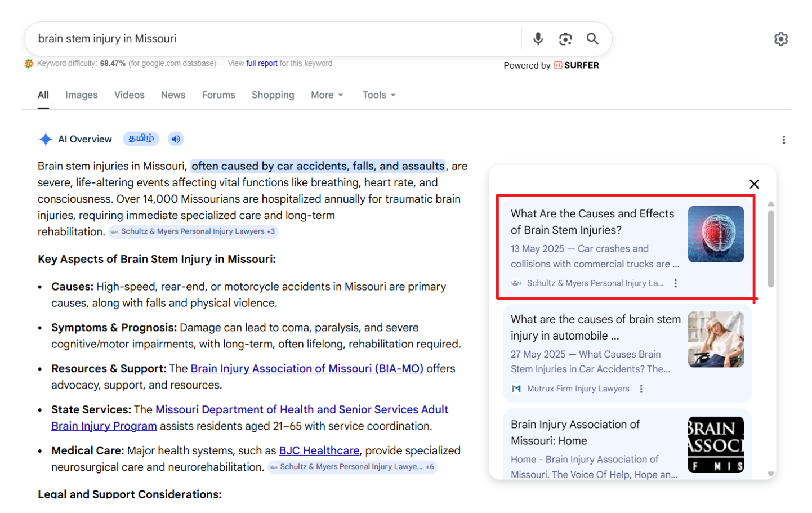Viewport: 812px width, 513px height.
Task: Switch to the Forums tab
Action: point(218,95)
